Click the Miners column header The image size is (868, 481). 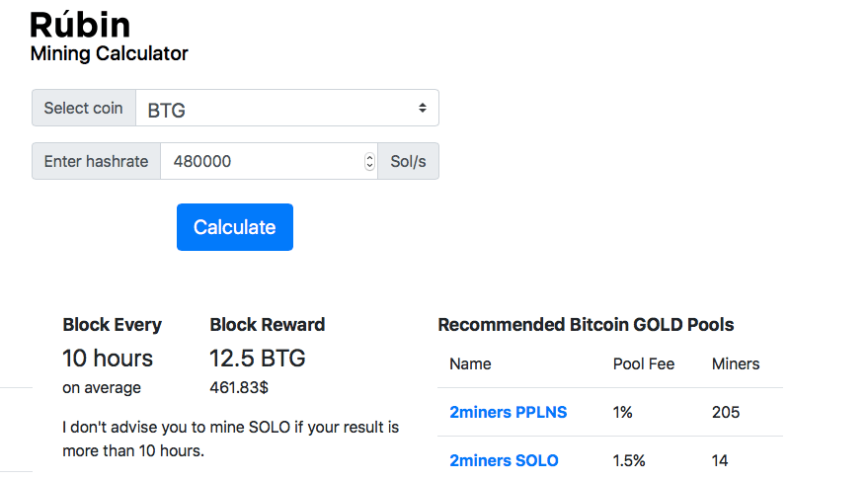coord(736,363)
